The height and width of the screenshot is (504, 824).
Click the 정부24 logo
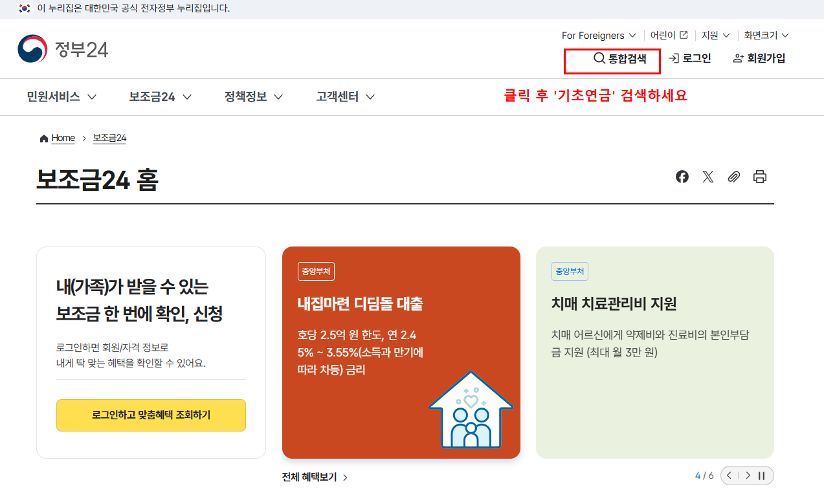point(63,49)
